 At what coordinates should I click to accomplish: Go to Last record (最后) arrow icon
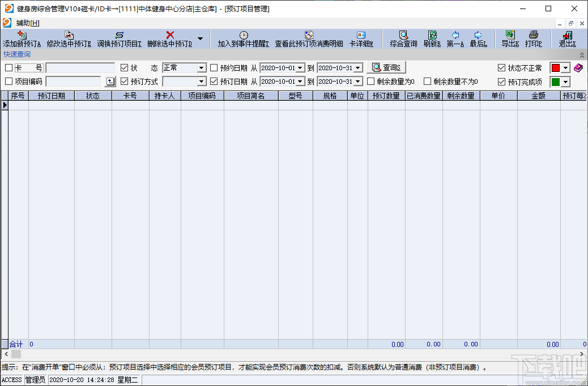478,35
